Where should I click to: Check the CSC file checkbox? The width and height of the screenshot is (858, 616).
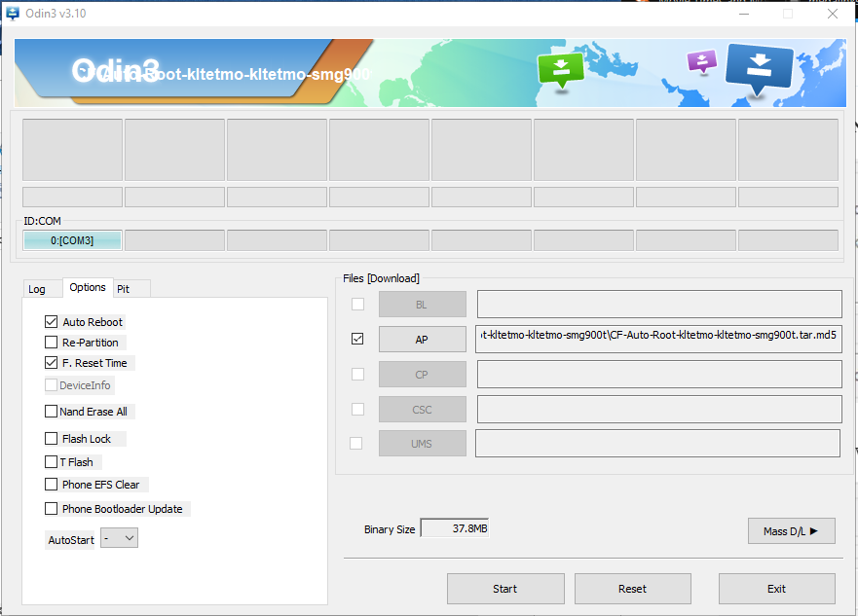(x=357, y=410)
